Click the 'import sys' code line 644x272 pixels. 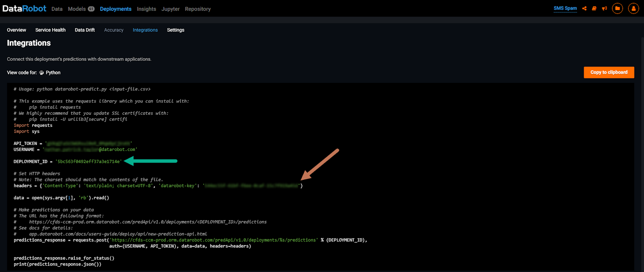coord(27,132)
